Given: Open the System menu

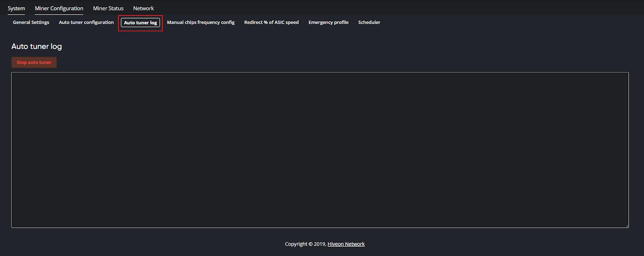Looking at the screenshot, I should 16,8.
